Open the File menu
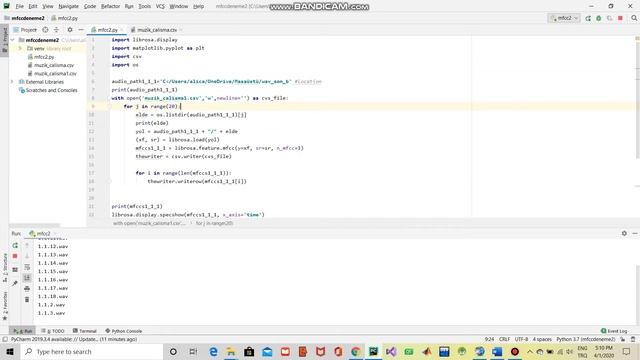Screen dimensions: 640x360 (x=20, y=7)
